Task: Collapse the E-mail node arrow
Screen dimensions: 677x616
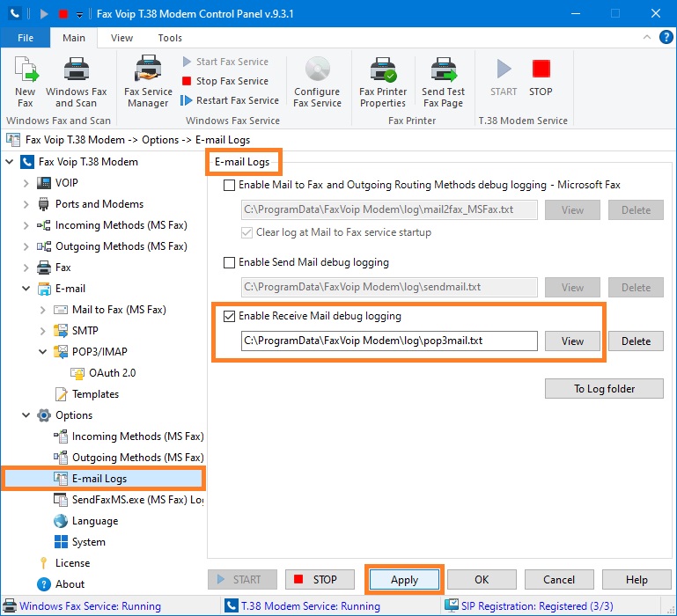Action: 26,289
